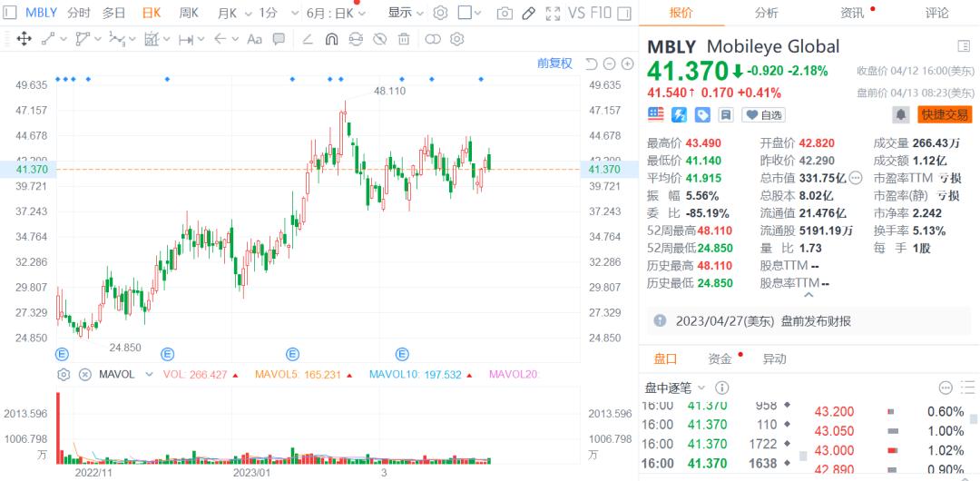Select the angle line tool
Image resolution: width=980 pixels, height=481 pixels.
(x=308, y=39)
